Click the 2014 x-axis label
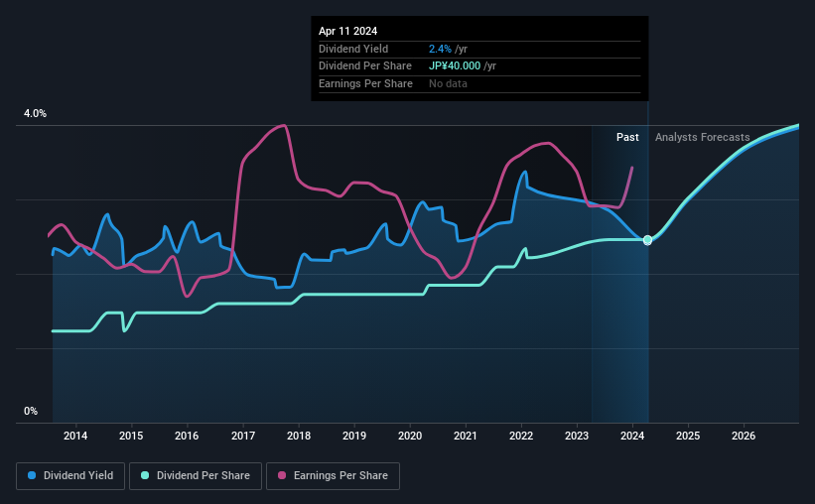Screen dimensions: 815x504 click(x=75, y=436)
